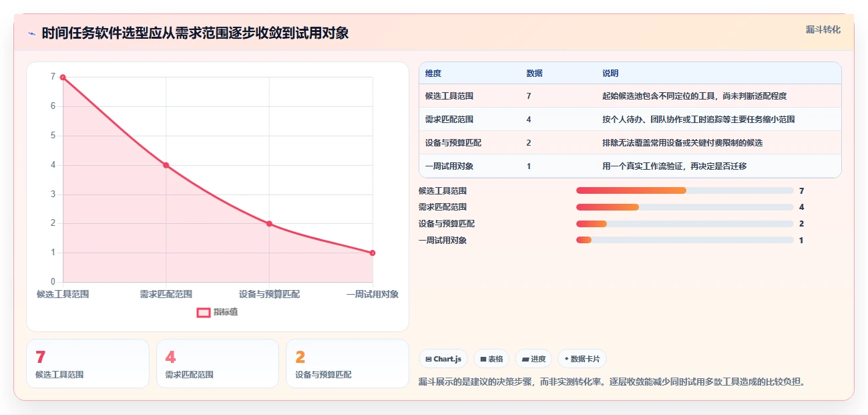The width and height of the screenshot is (868, 415).
Task: Click the 漏斗转化 tag in the header
Action: click(823, 29)
